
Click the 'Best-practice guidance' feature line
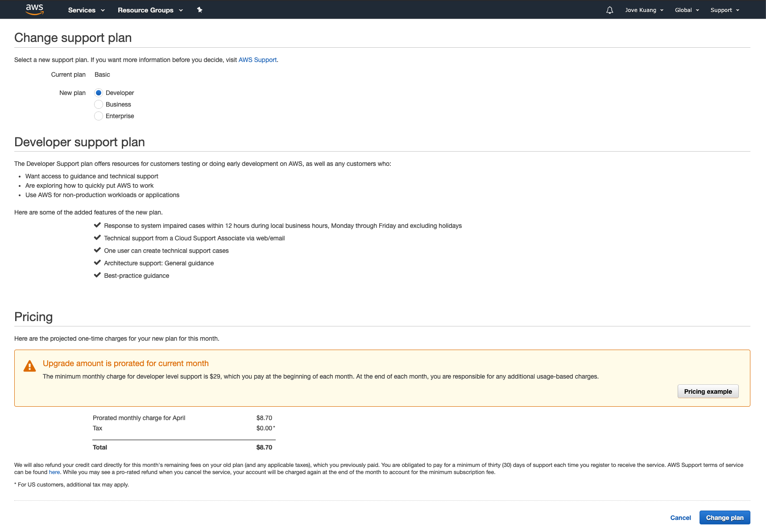tap(137, 276)
